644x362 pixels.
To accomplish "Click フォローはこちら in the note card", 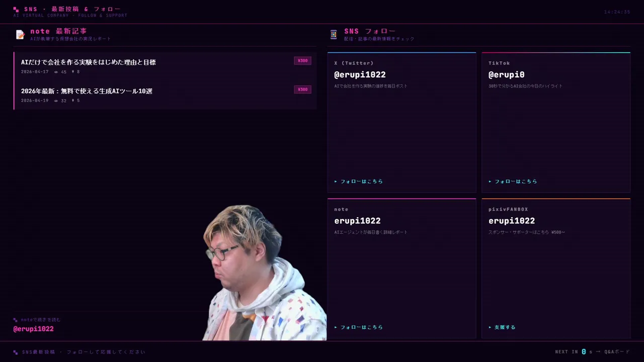I will click(359, 327).
